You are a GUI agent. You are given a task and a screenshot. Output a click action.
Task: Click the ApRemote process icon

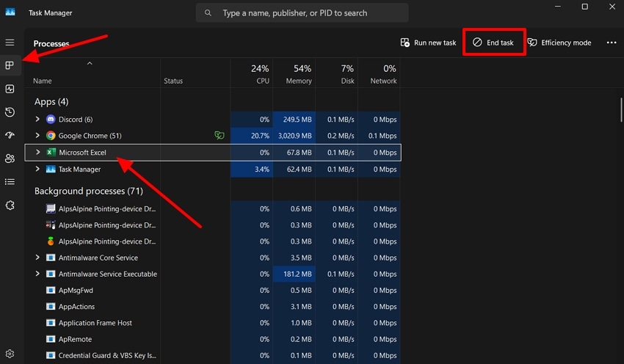pyautogui.click(x=51, y=339)
